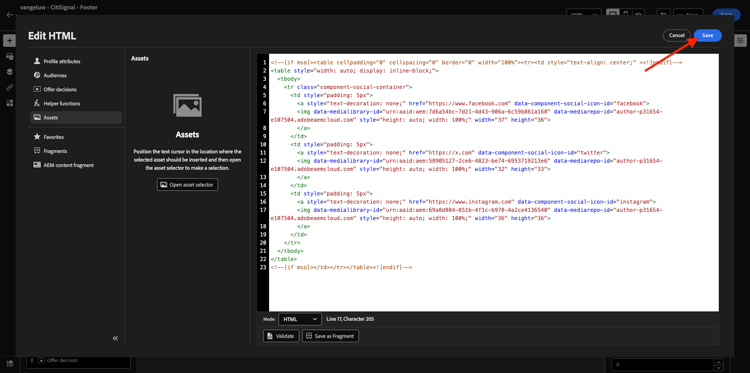750x373 pixels.
Task: Open Fragments section
Action: click(76, 151)
